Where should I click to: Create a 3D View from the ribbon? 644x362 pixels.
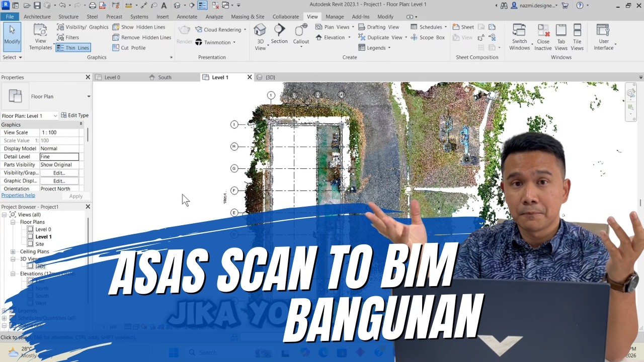260,37
